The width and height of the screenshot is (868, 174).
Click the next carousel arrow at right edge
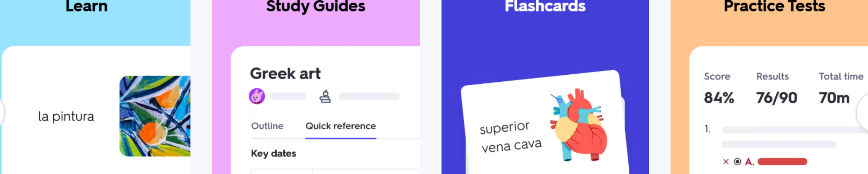(863, 112)
